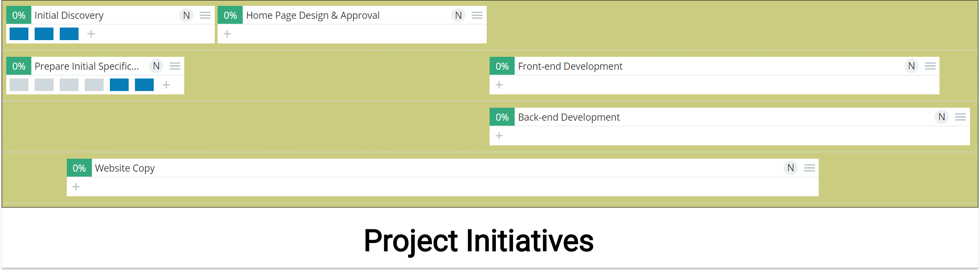Image resolution: width=980 pixels, height=271 pixels.
Task: Open the Back-end Development hamburger menu
Action: point(960,117)
